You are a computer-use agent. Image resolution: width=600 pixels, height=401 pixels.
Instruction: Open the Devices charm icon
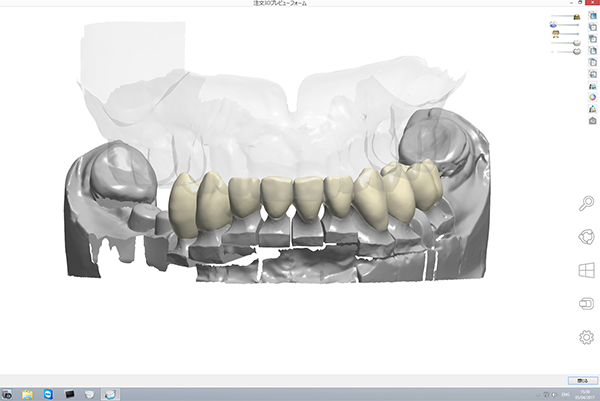point(587,303)
